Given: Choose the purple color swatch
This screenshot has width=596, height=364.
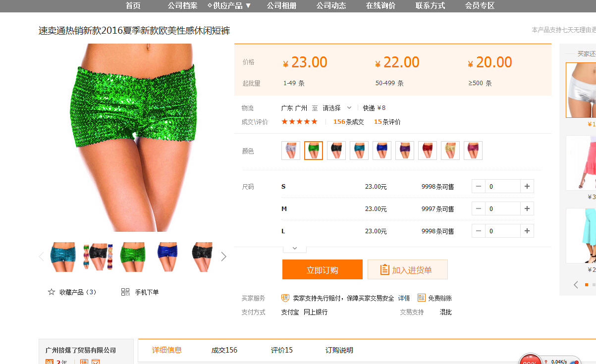Looking at the screenshot, I should click(x=405, y=151).
